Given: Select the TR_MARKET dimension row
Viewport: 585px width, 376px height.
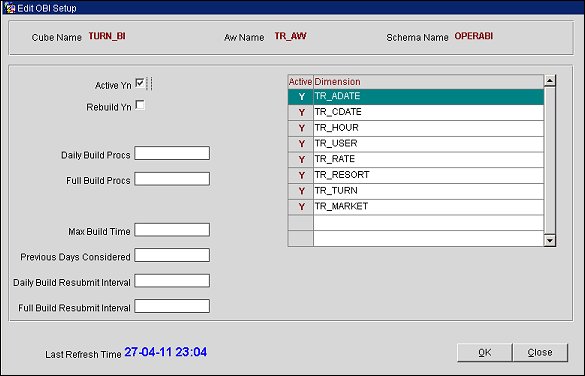Looking at the screenshot, I should pos(416,207).
